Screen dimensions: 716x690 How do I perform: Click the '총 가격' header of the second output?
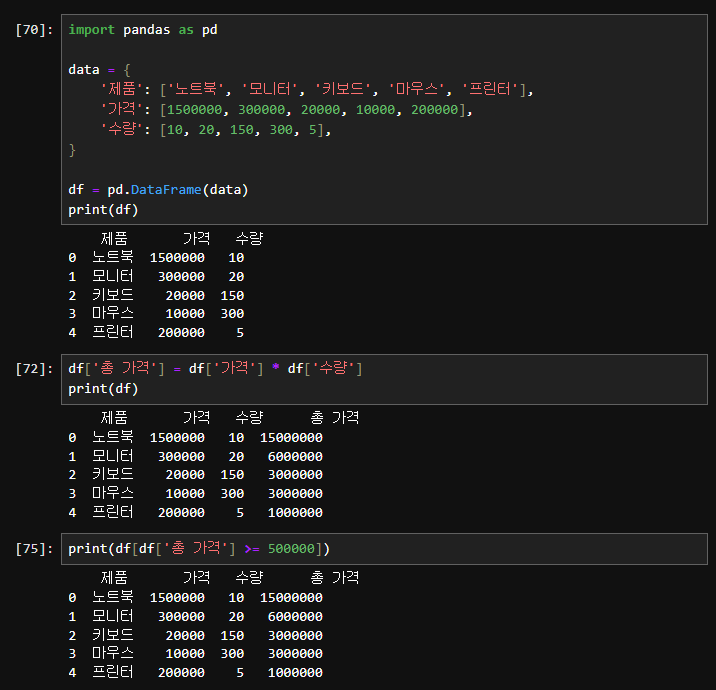click(335, 418)
